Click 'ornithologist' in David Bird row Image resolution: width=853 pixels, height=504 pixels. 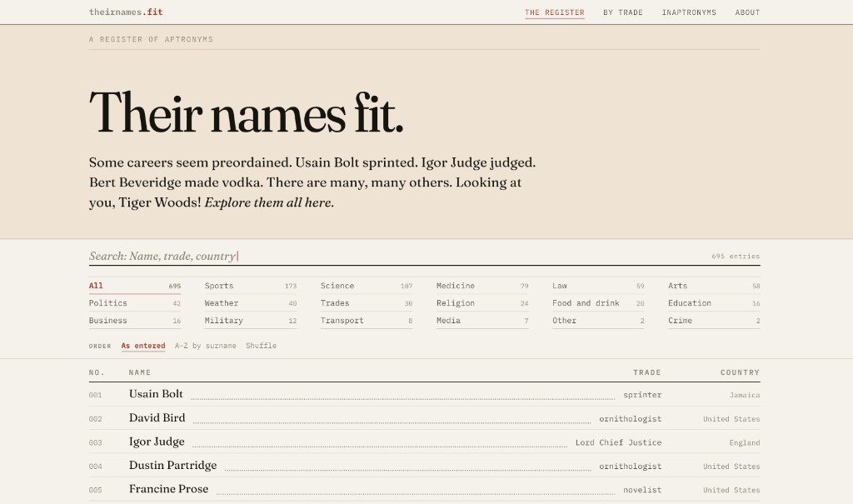point(631,418)
